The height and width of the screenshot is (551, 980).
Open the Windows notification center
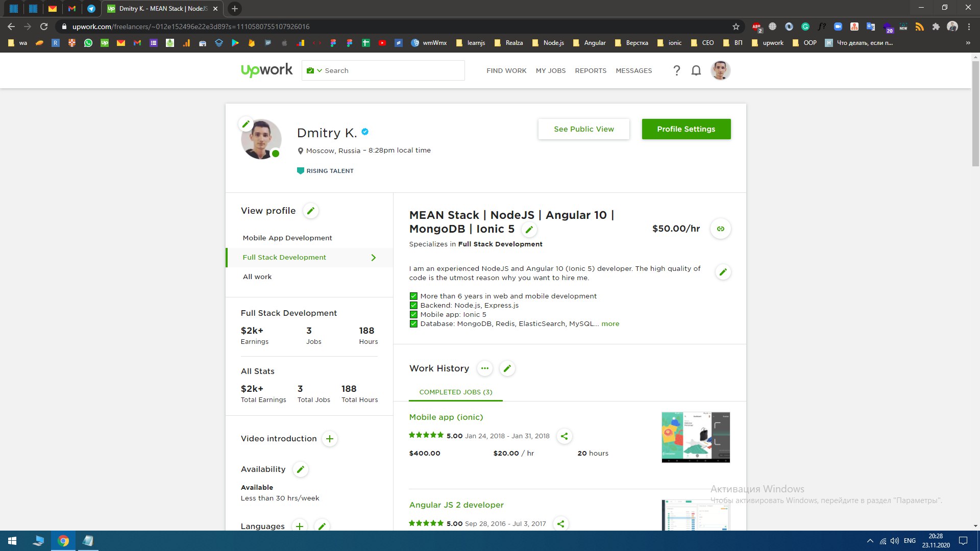(x=963, y=541)
